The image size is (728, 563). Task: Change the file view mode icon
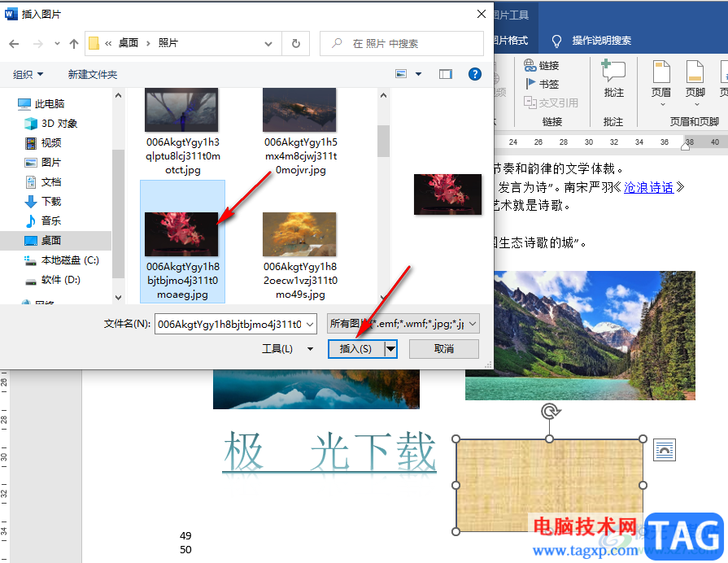point(401,74)
